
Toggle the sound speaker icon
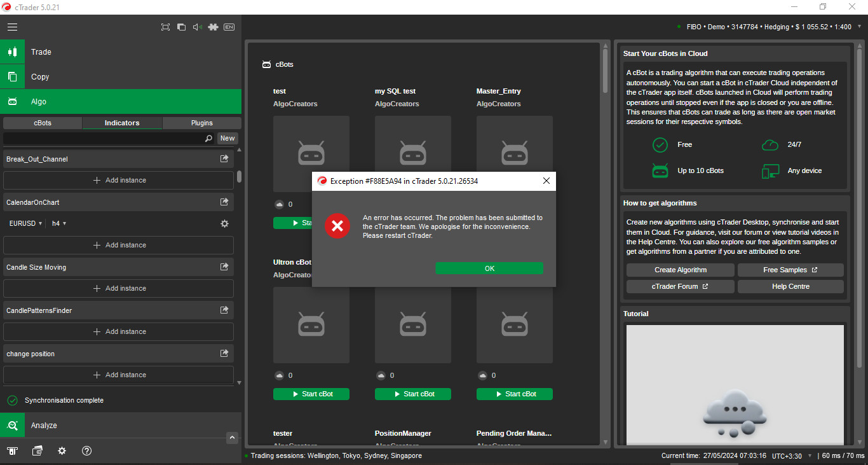point(197,27)
